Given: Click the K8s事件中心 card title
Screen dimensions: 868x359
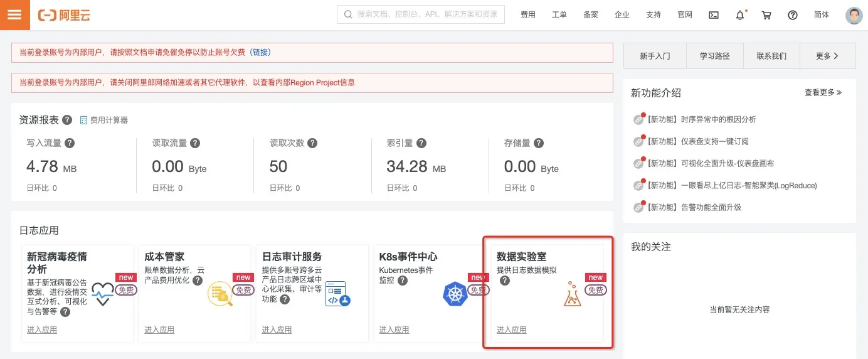Looking at the screenshot, I should (408, 257).
